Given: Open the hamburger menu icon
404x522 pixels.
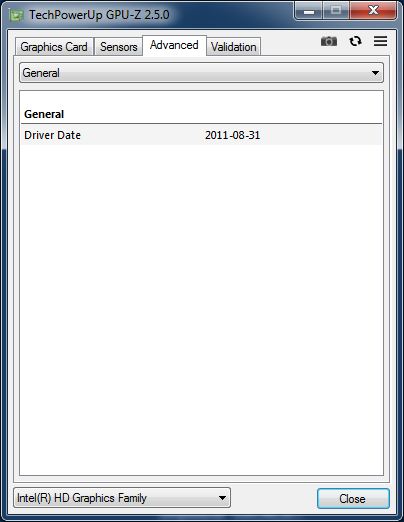Looking at the screenshot, I should [380, 41].
